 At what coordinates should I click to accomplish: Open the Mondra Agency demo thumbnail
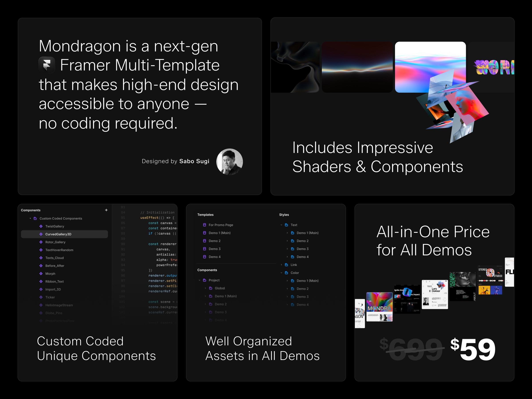click(x=462, y=286)
